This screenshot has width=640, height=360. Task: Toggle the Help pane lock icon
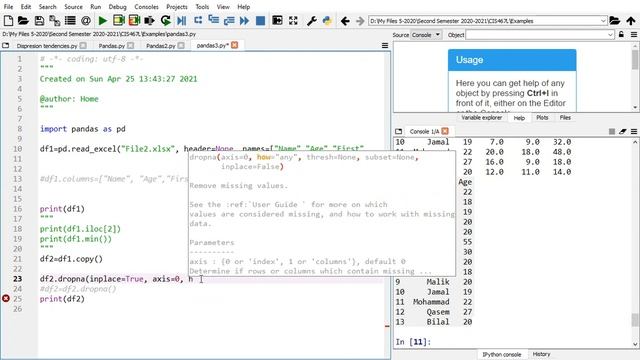[x=621, y=35]
